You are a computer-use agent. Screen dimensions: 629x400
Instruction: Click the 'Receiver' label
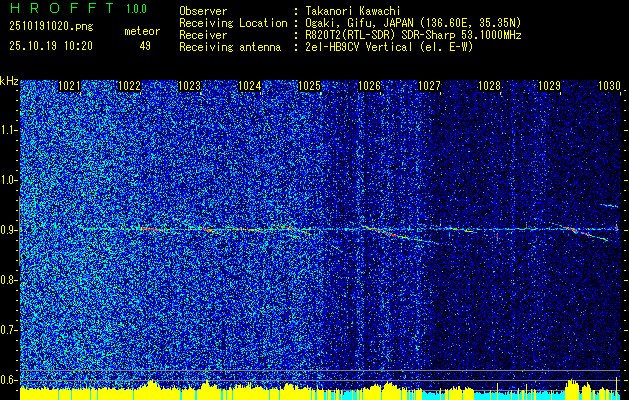[x=203, y=35]
